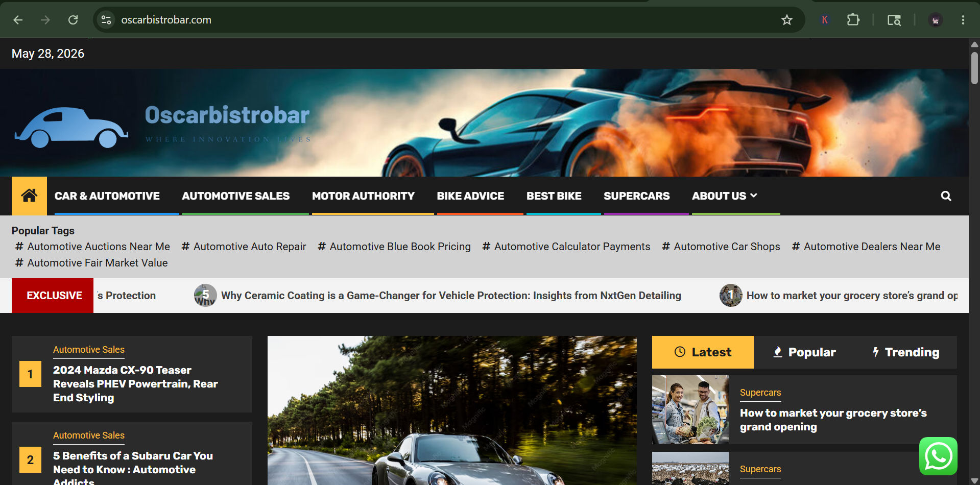Screen dimensions: 980x485
Task: Open Automotive Sales menu item
Action: click(x=236, y=196)
